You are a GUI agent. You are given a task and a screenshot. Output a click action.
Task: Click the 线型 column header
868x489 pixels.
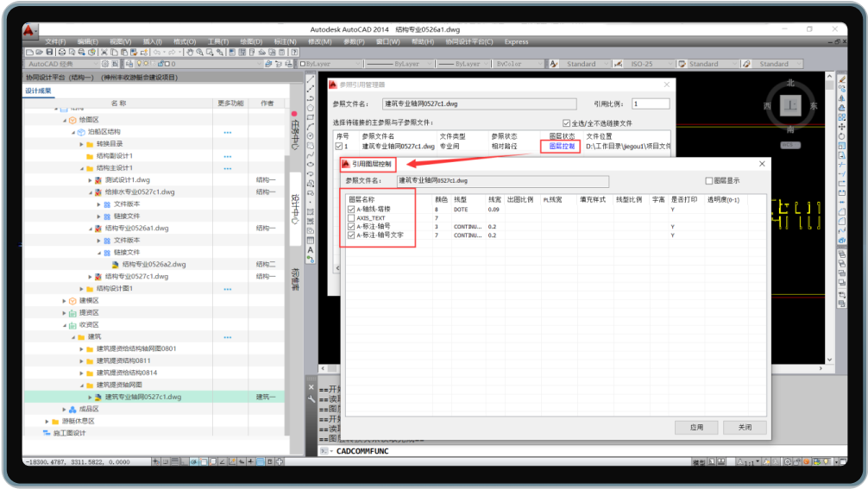pyautogui.click(x=461, y=200)
